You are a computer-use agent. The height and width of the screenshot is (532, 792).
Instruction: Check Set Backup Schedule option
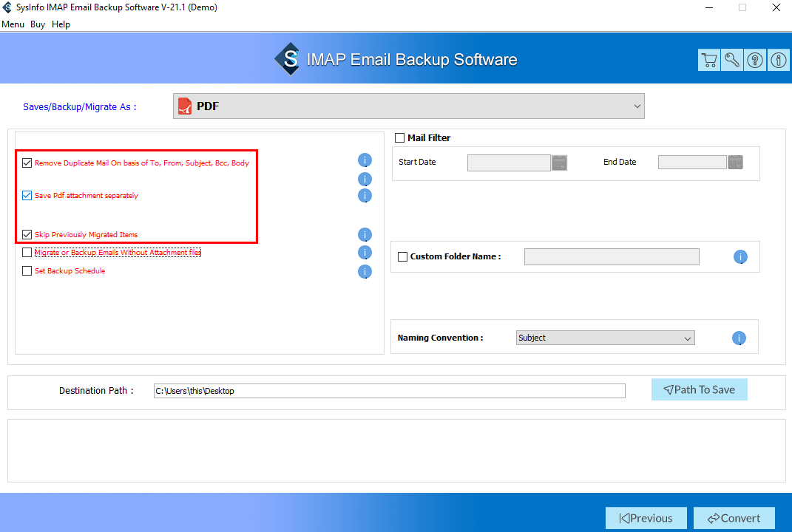[x=27, y=271]
